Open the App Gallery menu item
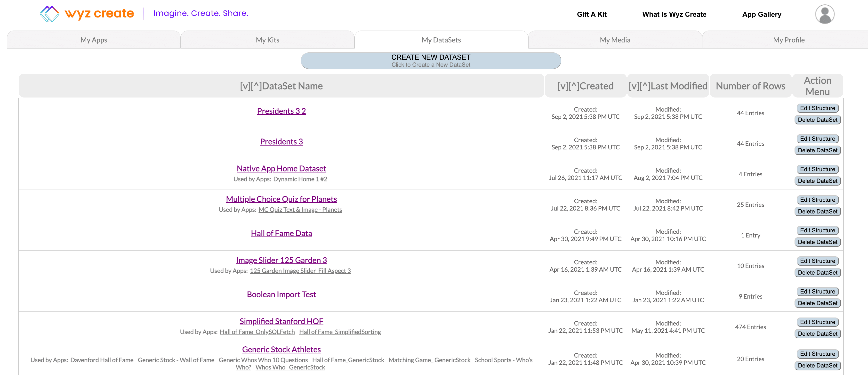This screenshot has width=868, height=375. pyautogui.click(x=761, y=14)
